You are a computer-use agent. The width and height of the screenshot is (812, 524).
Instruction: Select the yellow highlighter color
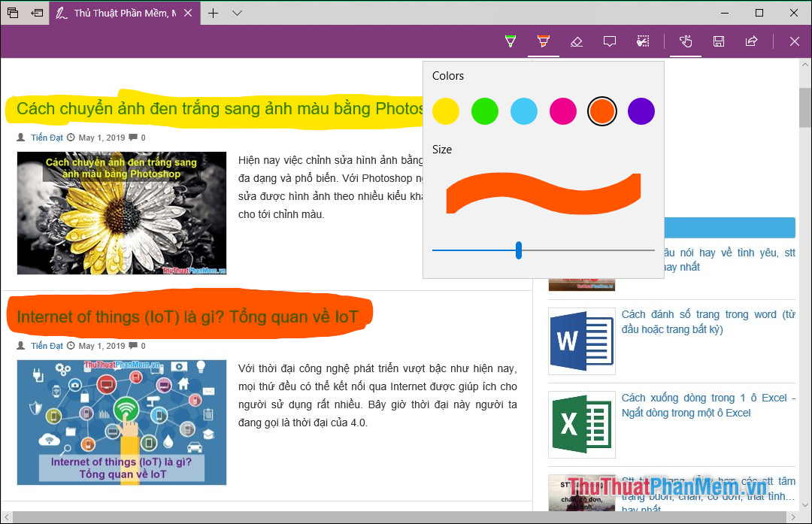point(446,111)
